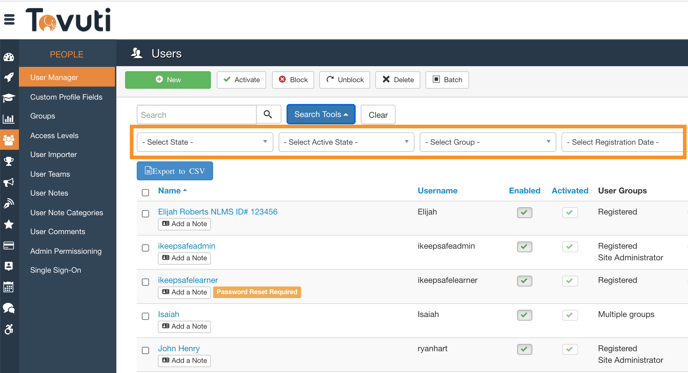Click the green New button
688x373 pixels.
(168, 80)
